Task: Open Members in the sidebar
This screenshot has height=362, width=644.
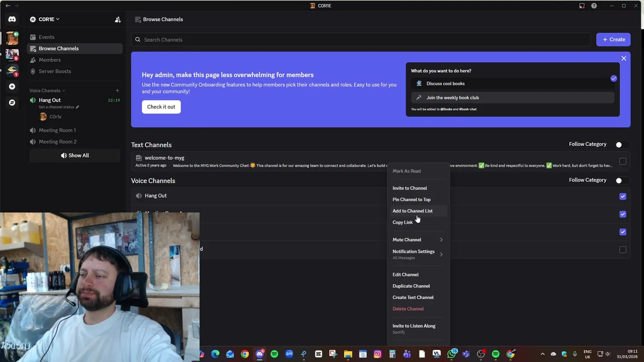Action: tap(75, 60)
